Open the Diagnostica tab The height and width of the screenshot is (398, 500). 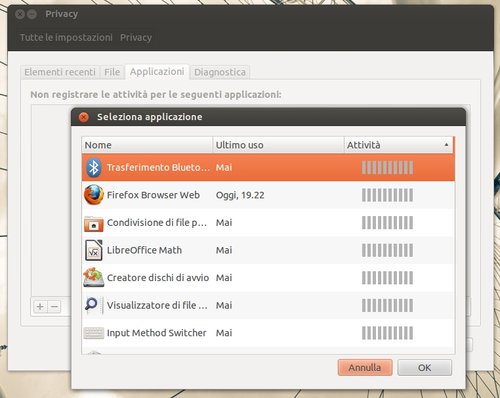220,72
